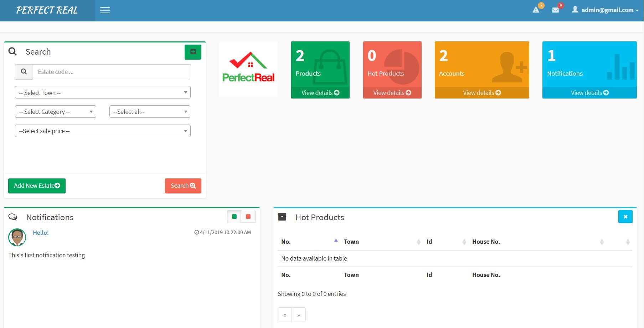644x328 pixels.
Task: Click the red Search button
Action: coord(183,186)
